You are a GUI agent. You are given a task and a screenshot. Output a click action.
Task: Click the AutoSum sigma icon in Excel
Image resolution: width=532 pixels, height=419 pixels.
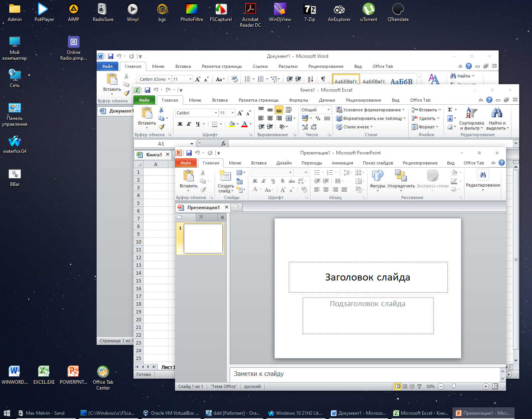pyautogui.click(x=450, y=110)
